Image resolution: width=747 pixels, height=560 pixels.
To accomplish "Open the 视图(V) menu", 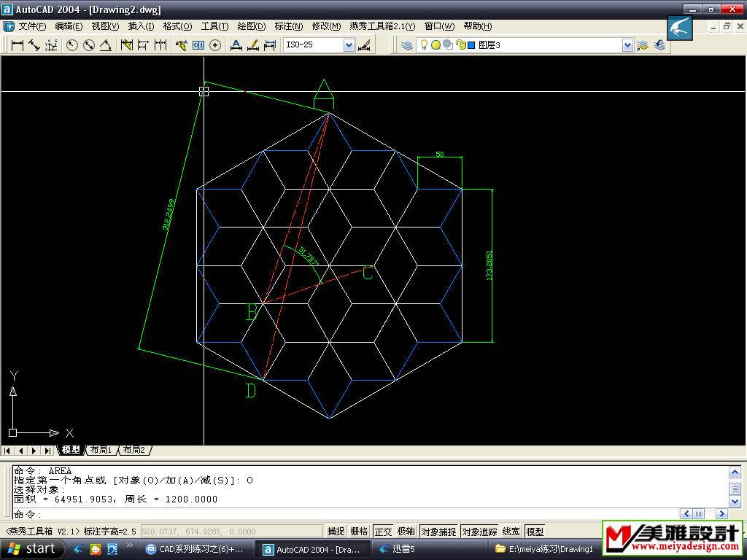I will 105,26.
